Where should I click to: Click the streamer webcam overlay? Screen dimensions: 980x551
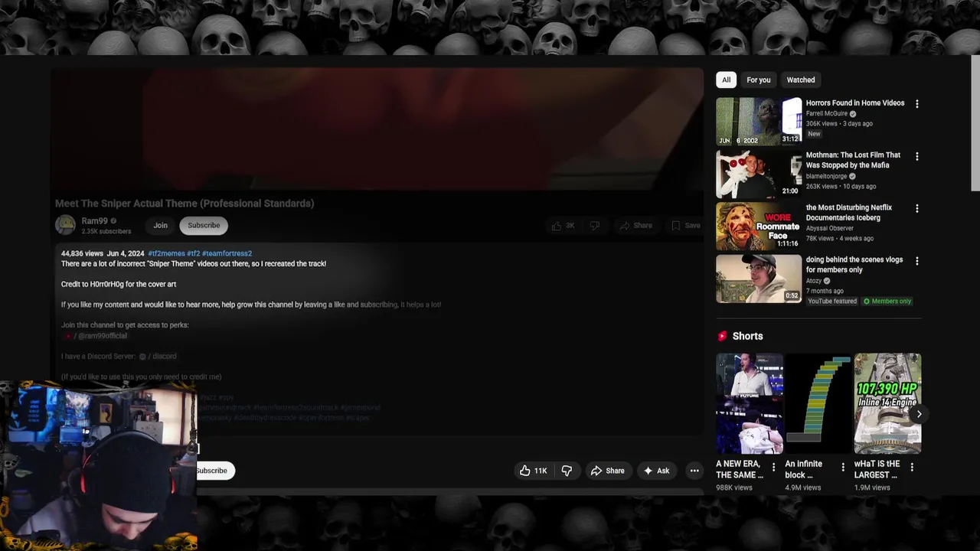[98, 467]
